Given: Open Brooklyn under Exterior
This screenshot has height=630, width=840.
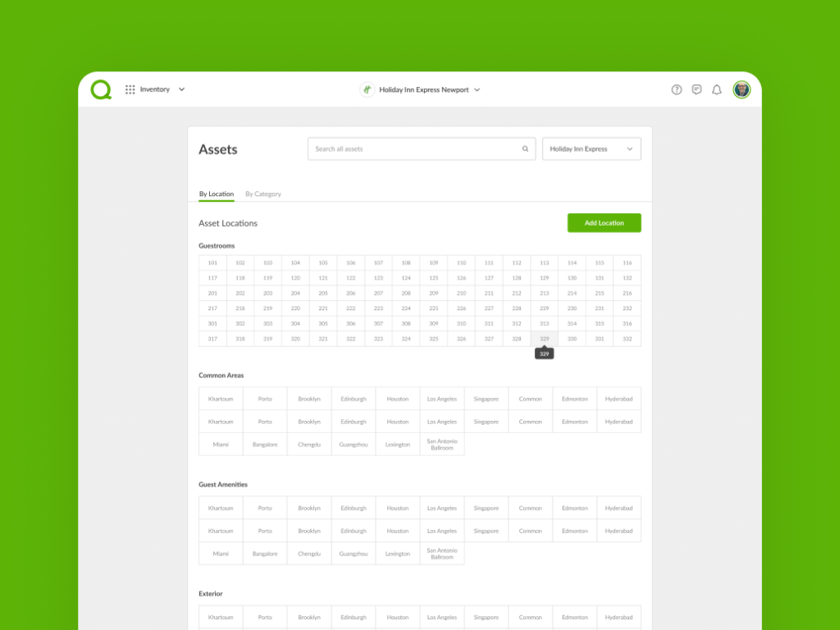Looking at the screenshot, I should click(309, 617).
